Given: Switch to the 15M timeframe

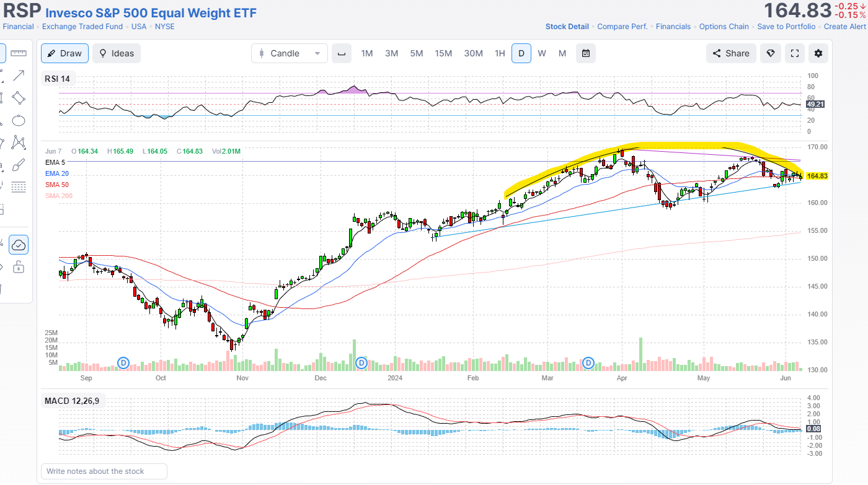Looking at the screenshot, I should pyautogui.click(x=443, y=53).
